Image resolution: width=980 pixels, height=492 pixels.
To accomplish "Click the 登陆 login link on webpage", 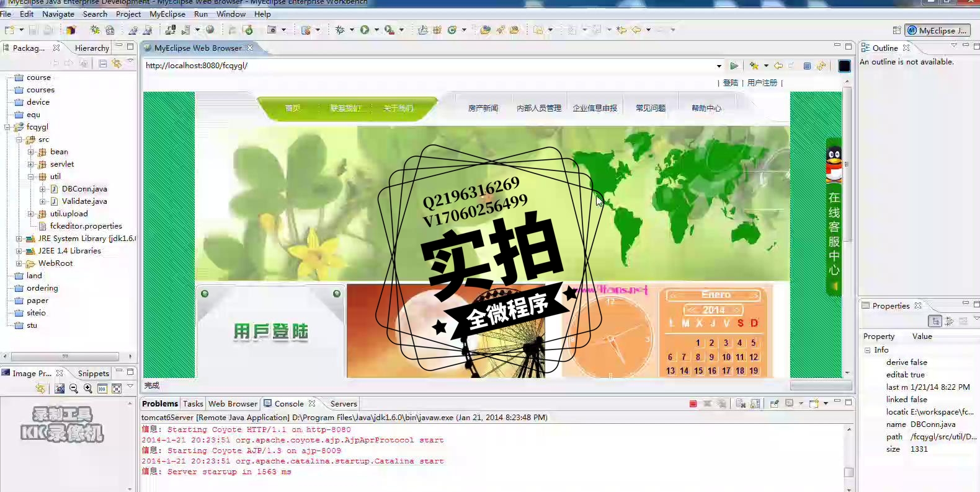I will click(731, 82).
